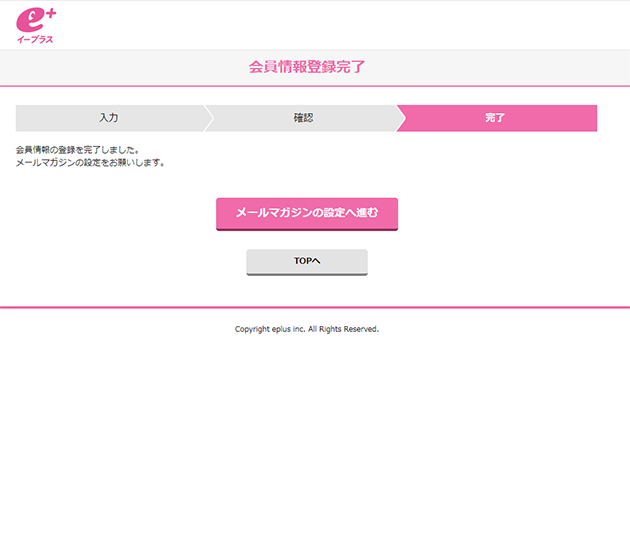Viewport: 630px width, 539px height.
Task: Click the arrow between 確認 and 完了
Action: point(400,118)
